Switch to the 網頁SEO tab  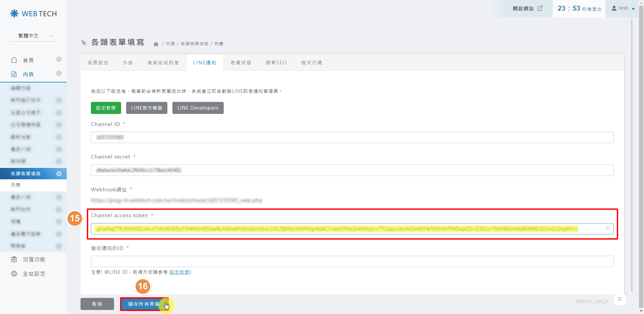[276, 63]
